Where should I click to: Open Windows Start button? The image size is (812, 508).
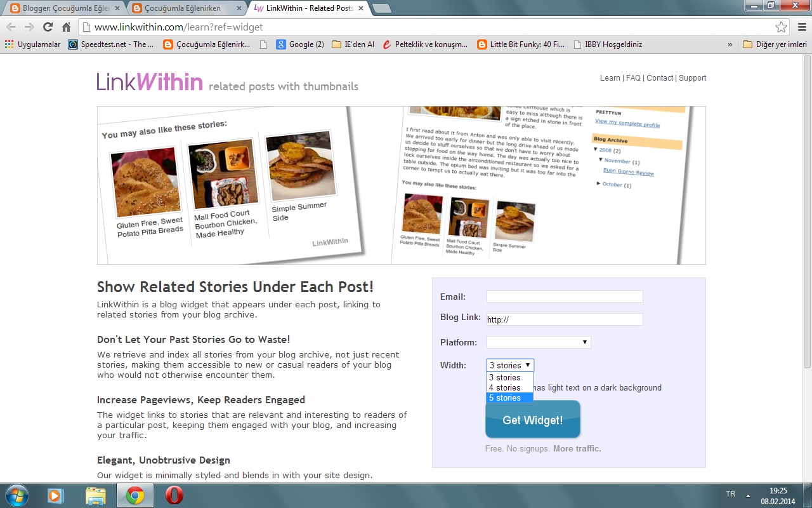point(16,495)
